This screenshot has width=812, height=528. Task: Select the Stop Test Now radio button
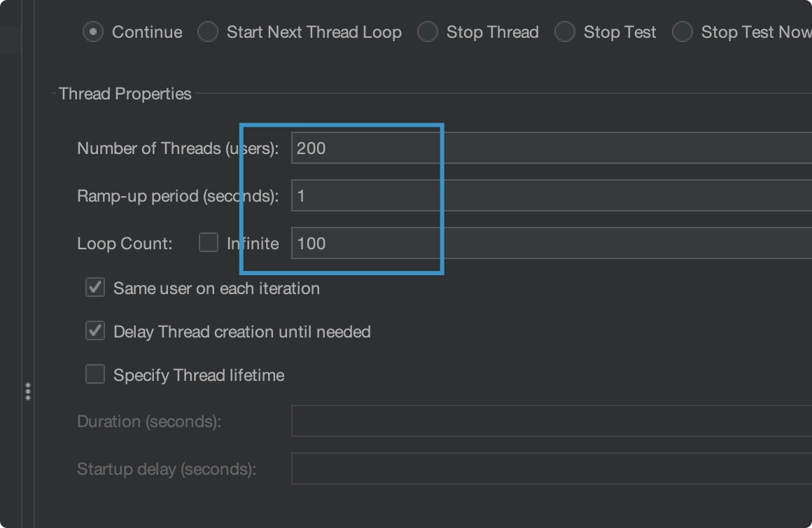682,32
